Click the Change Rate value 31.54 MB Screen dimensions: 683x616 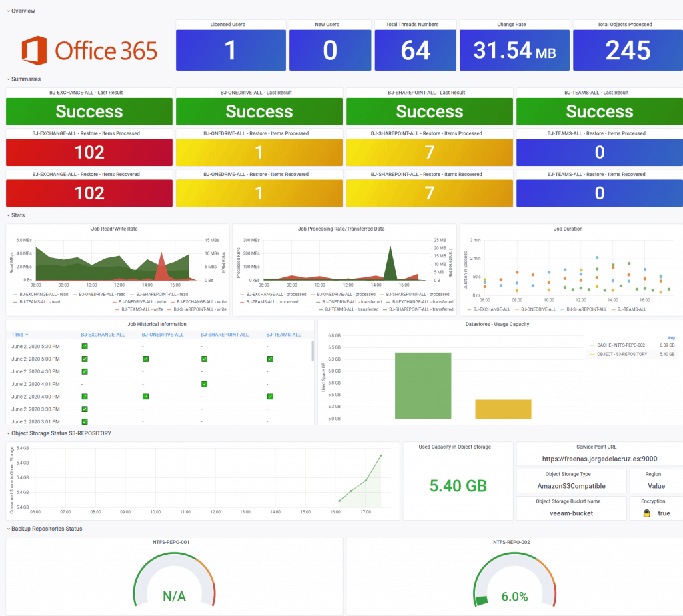coord(514,51)
